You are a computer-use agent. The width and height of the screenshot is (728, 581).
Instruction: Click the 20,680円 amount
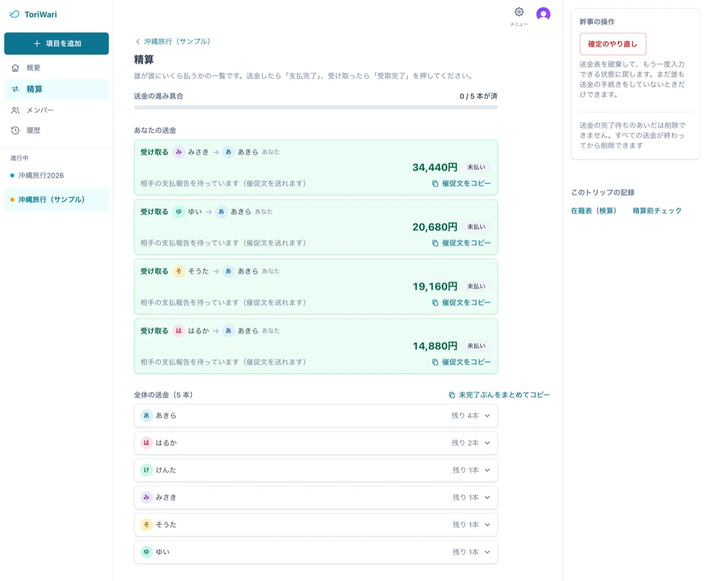[x=435, y=227]
